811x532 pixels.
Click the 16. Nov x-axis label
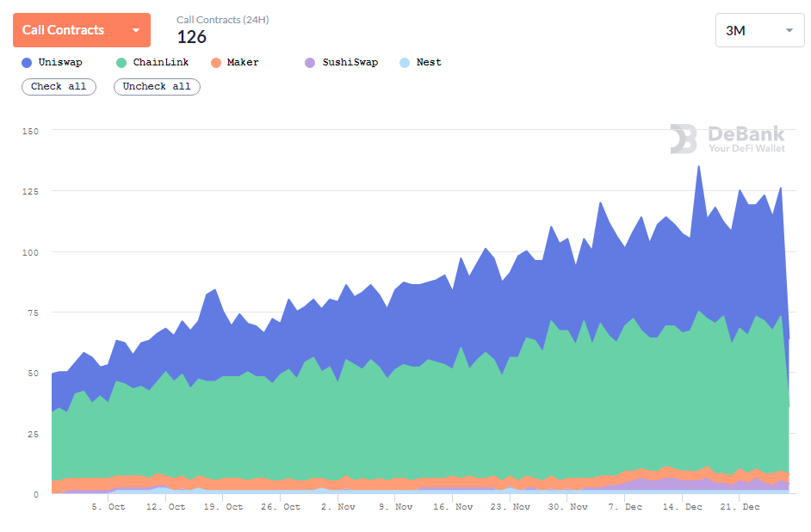[x=453, y=507]
